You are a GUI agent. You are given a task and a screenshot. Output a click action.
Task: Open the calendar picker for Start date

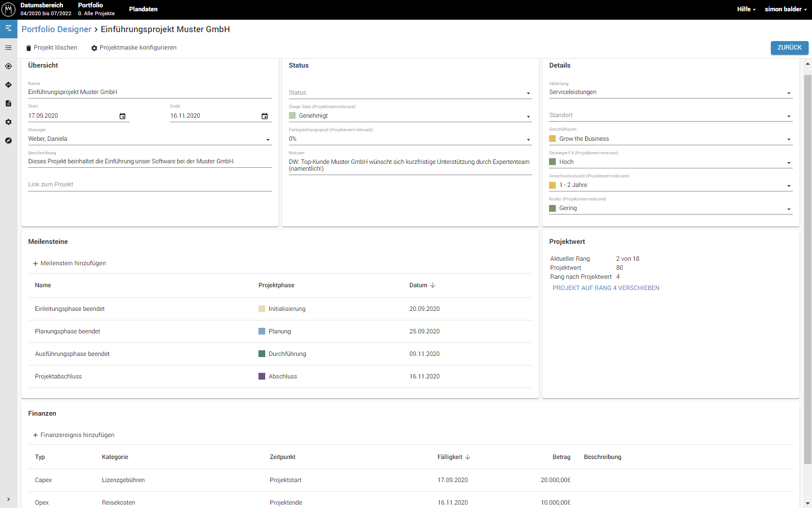coord(122,116)
